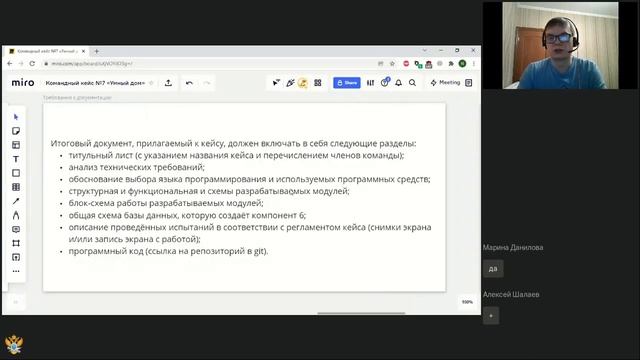Click bullet 'программный код (ссылка на репозиторий в git)'
Screen dimensions: 640x360
pos(168,251)
